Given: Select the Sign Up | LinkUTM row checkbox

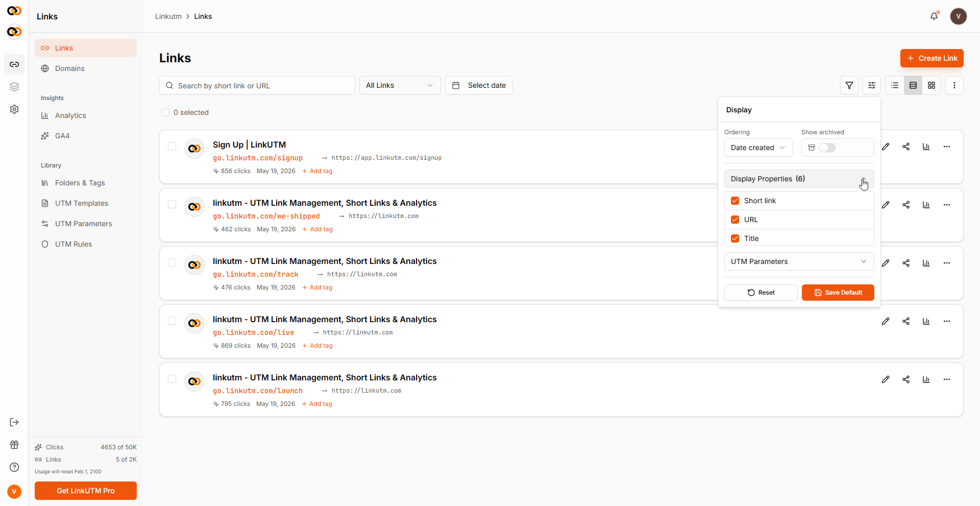Looking at the screenshot, I should click(x=172, y=146).
